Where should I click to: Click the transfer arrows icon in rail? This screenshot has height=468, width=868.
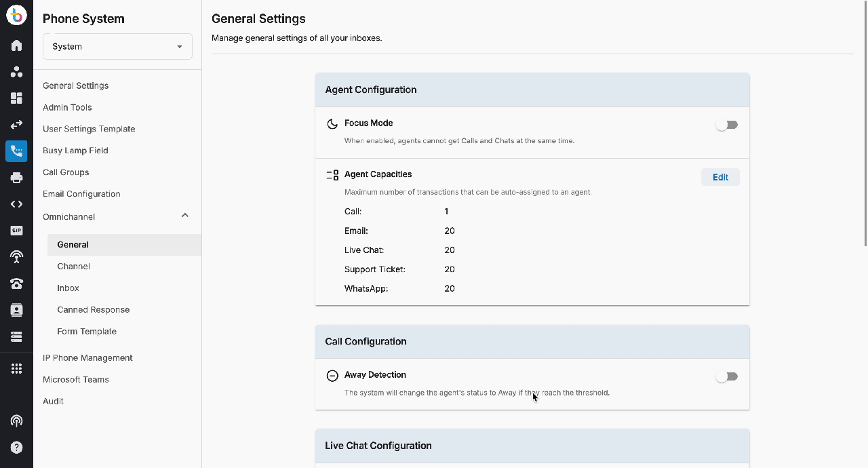(16, 125)
